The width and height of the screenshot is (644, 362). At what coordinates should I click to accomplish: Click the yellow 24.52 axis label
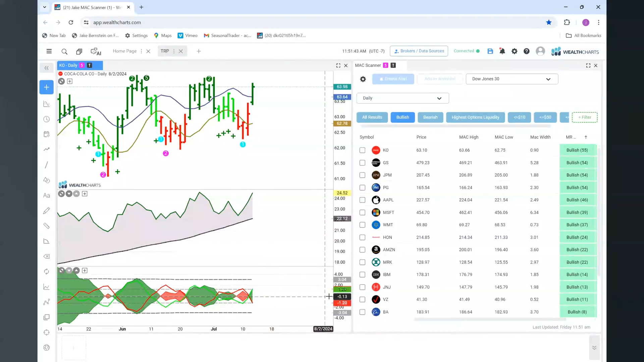tap(342, 193)
